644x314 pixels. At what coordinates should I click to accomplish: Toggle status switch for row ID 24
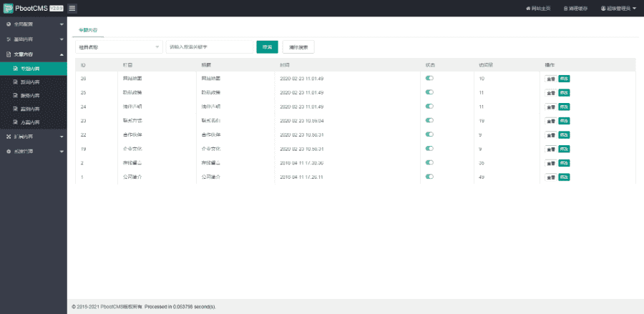point(429,107)
